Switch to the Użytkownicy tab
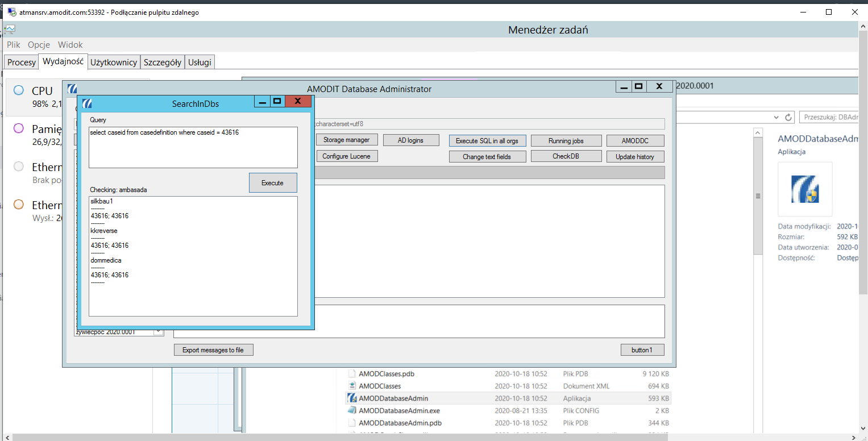 (114, 62)
